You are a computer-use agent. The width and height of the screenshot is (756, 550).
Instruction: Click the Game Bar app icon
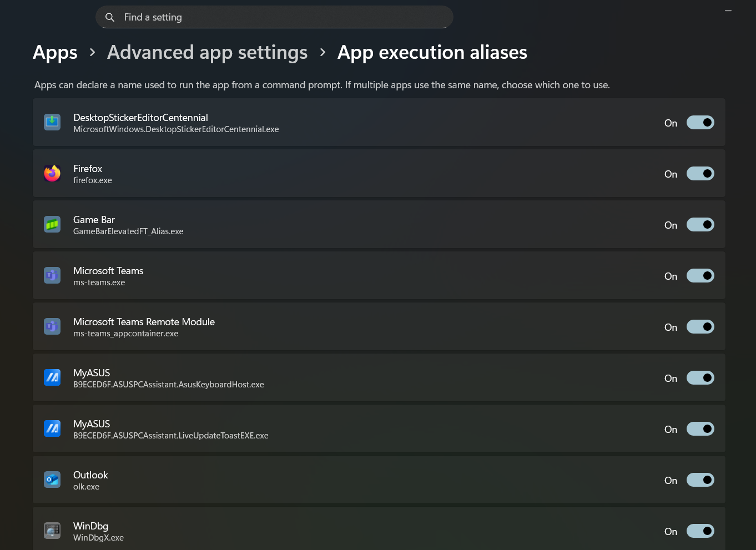coord(52,224)
